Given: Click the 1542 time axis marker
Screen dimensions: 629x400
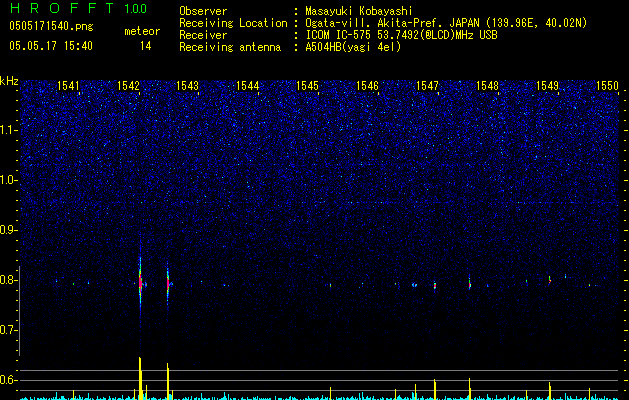Looking at the screenshot, I should click(x=128, y=86).
